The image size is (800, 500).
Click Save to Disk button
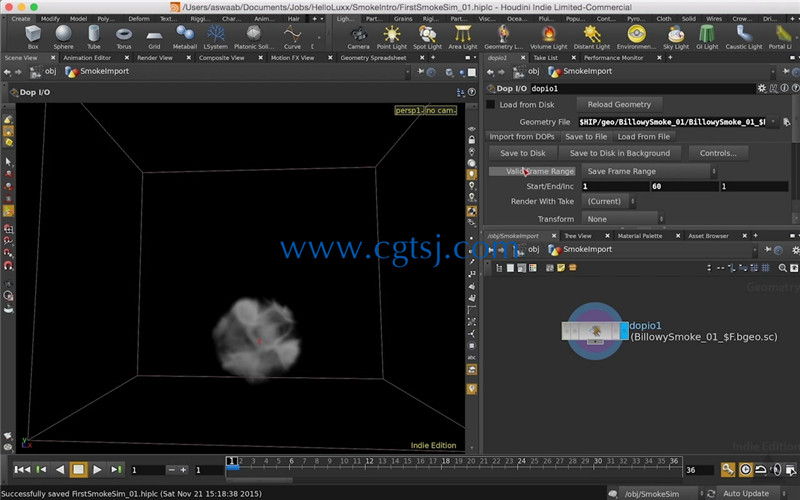[x=522, y=153]
